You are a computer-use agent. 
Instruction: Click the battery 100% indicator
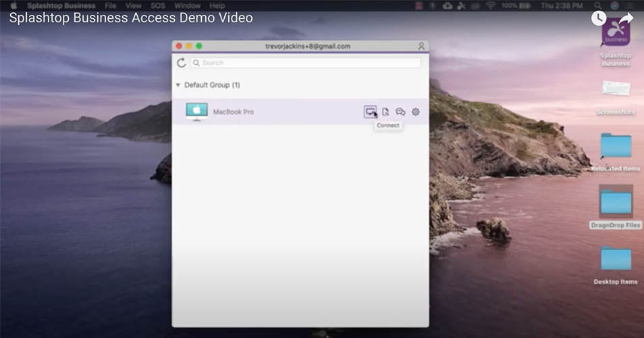click(516, 5)
